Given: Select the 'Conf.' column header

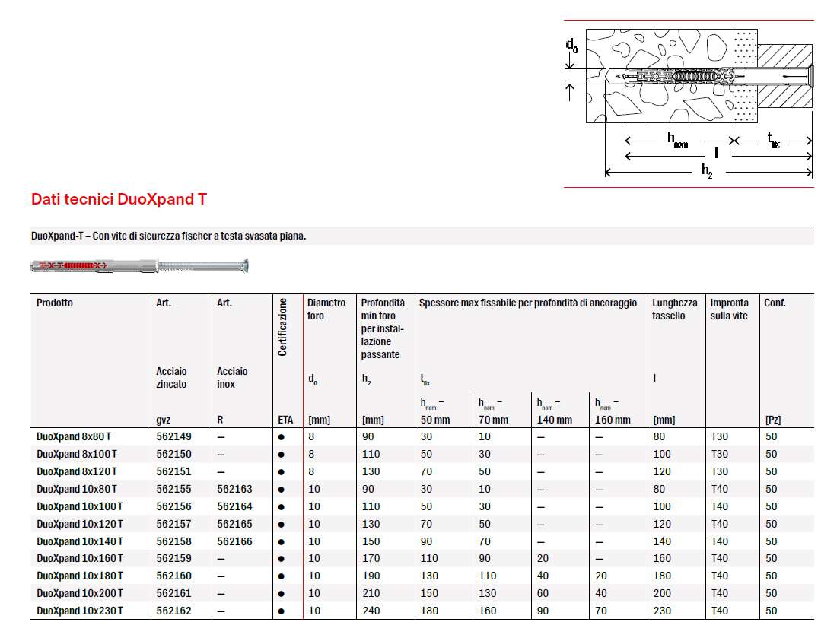Looking at the screenshot, I should coord(775,303).
